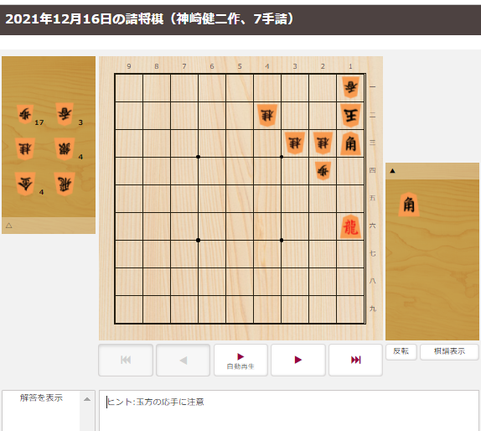Click 解答を表示 to show answer
Image resolution: width=481 pixels, height=431 pixels.
(x=41, y=398)
